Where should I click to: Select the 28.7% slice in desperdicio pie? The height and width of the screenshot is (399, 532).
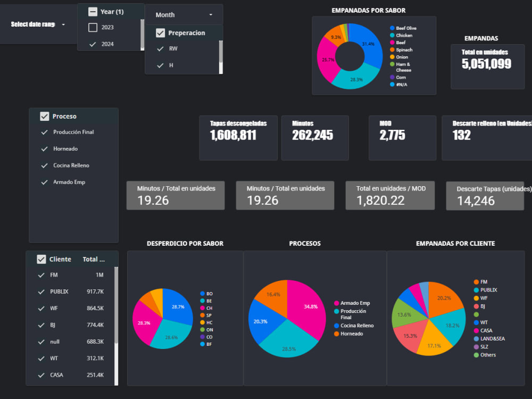[x=178, y=307]
